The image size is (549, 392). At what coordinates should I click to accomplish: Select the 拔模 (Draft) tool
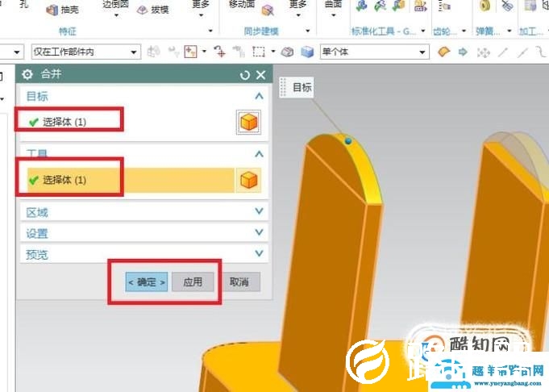point(143,10)
